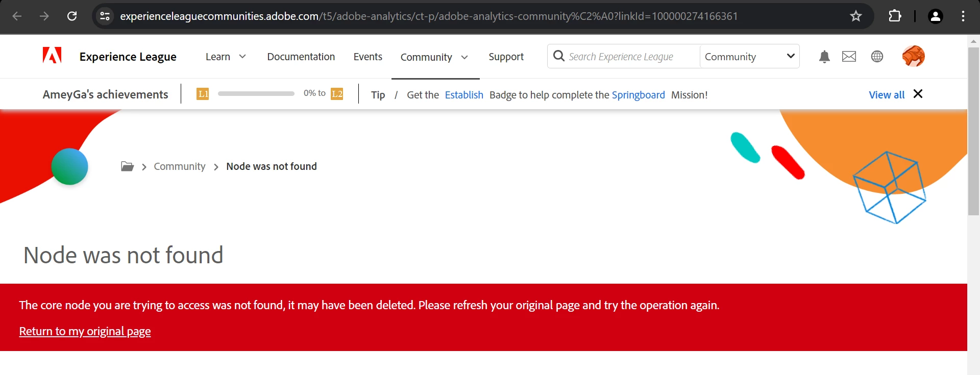Open the browser extensions puzzle icon
This screenshot has height=375, width=980.
tap(895, 16)
